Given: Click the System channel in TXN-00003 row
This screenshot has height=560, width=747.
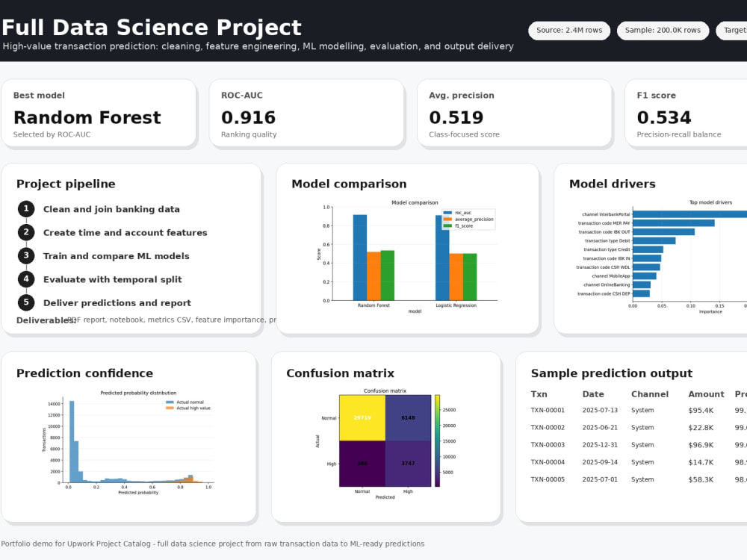Looking at the screenshot, I should pos(642,445).
